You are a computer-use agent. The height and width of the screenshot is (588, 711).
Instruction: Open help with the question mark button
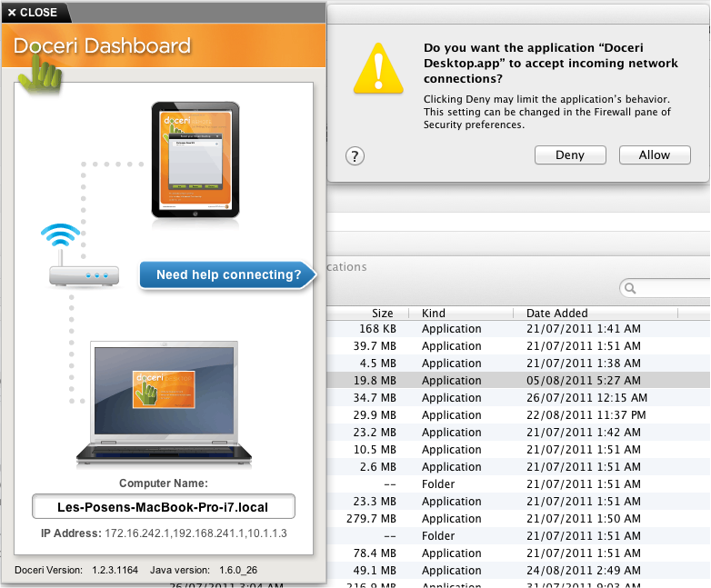point(355,155)
